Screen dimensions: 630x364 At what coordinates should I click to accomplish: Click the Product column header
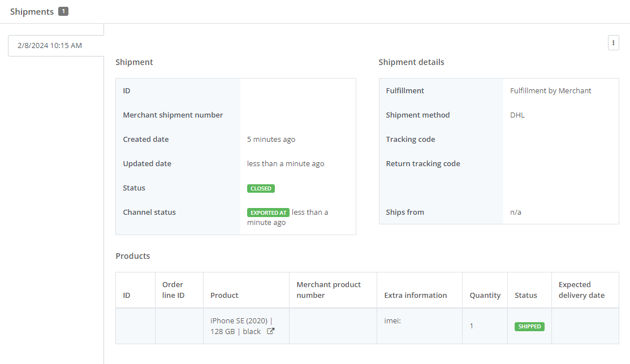click(224, 295)
